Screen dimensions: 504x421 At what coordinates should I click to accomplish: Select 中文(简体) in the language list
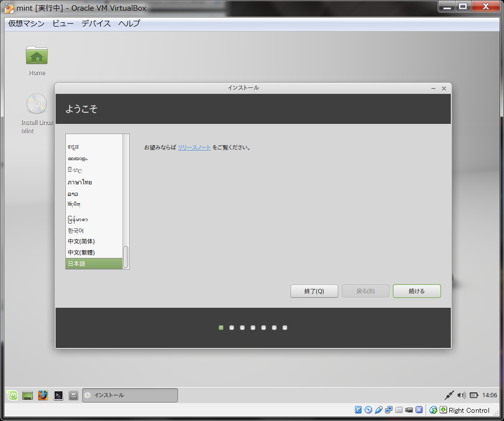(x=81, y=241)
